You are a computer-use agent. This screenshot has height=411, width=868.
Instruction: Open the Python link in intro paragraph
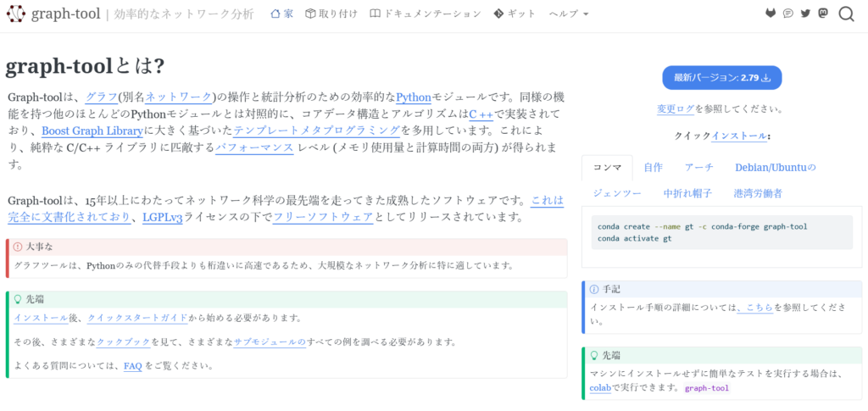pyautogui.click(x=414, y=98)
